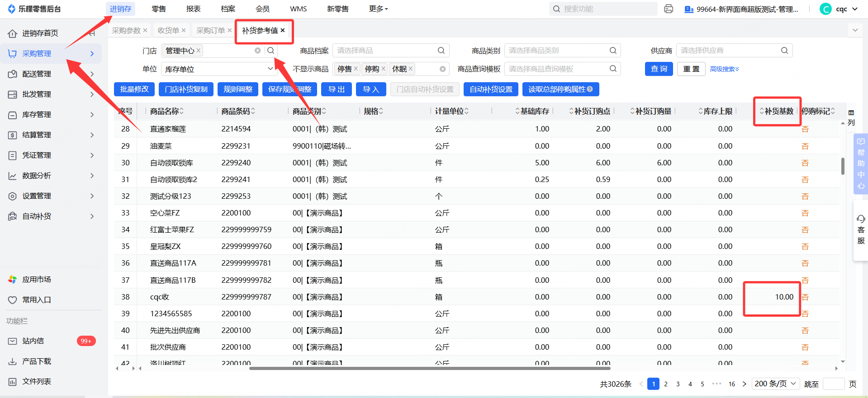868x398 pixels.
Task: Open 客服 customer service panel
Action: tap(861, 230)
